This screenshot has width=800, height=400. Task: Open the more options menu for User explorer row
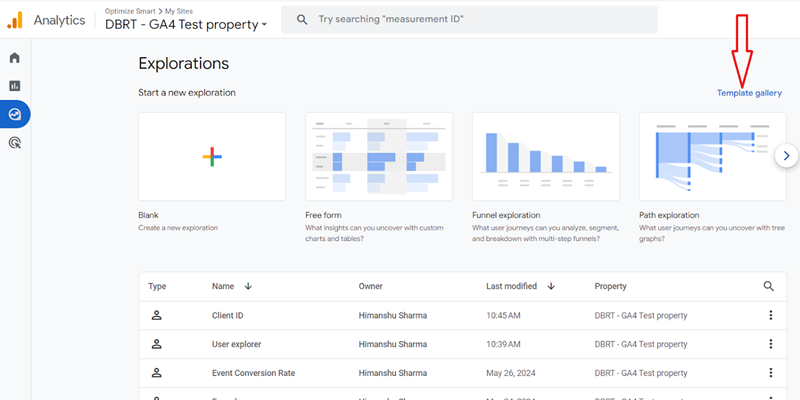click(x=770, y=344)
